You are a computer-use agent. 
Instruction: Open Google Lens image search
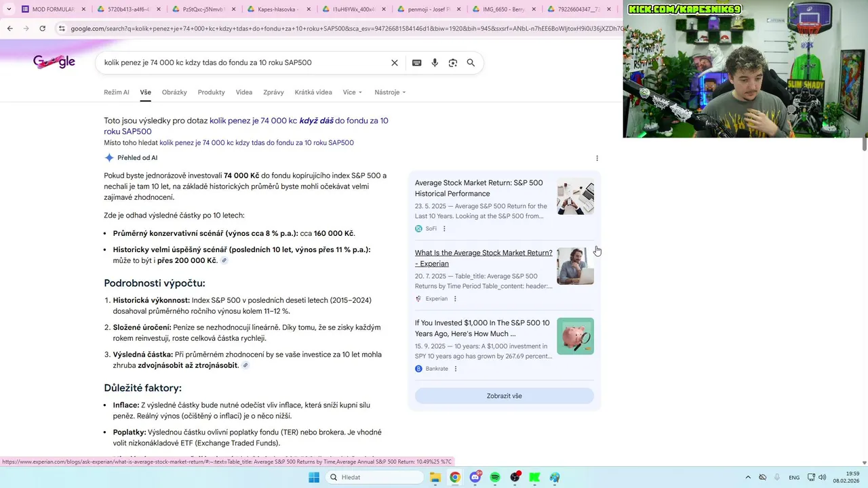click(452, 62)
